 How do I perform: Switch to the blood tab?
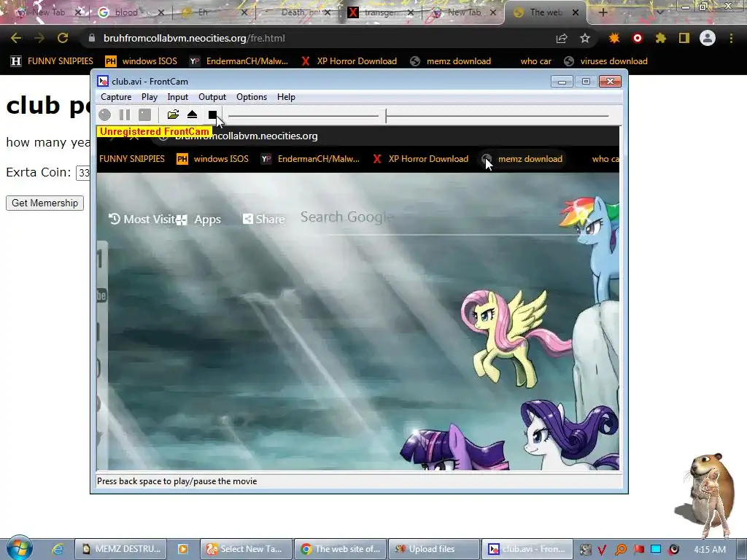coord(126,12)
